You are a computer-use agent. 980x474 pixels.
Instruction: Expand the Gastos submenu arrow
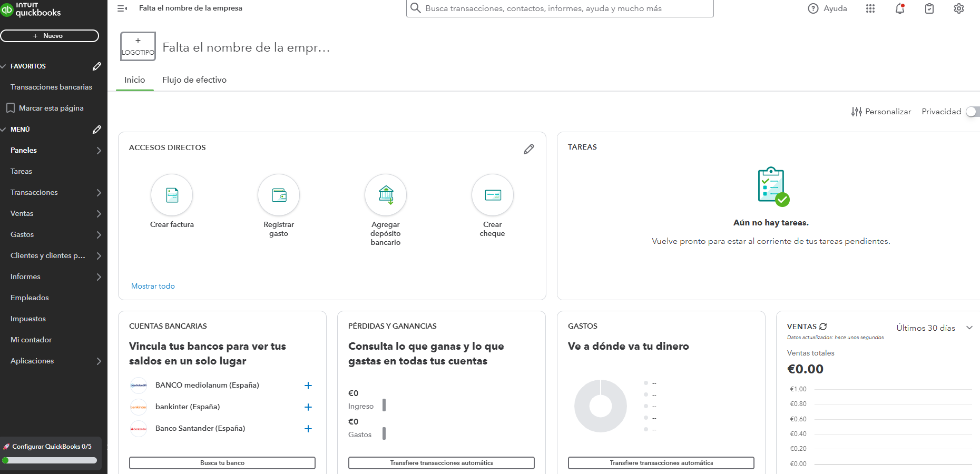pos(99,235)
